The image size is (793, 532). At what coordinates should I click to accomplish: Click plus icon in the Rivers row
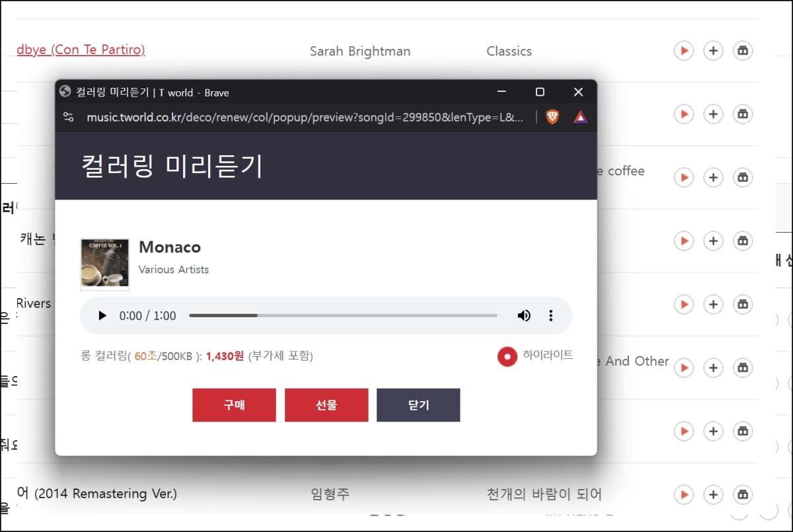pyautogui.click(x=713, y=304)
